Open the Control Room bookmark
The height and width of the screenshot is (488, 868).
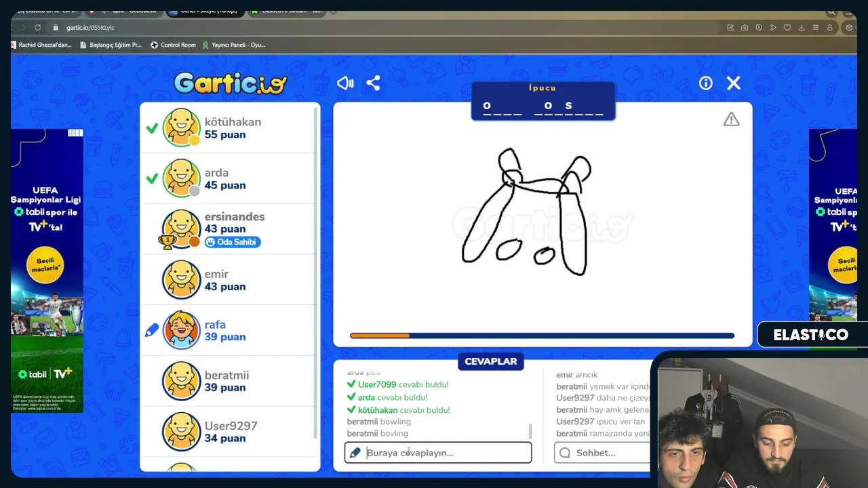pyautogui.click(x=173, y=45)
